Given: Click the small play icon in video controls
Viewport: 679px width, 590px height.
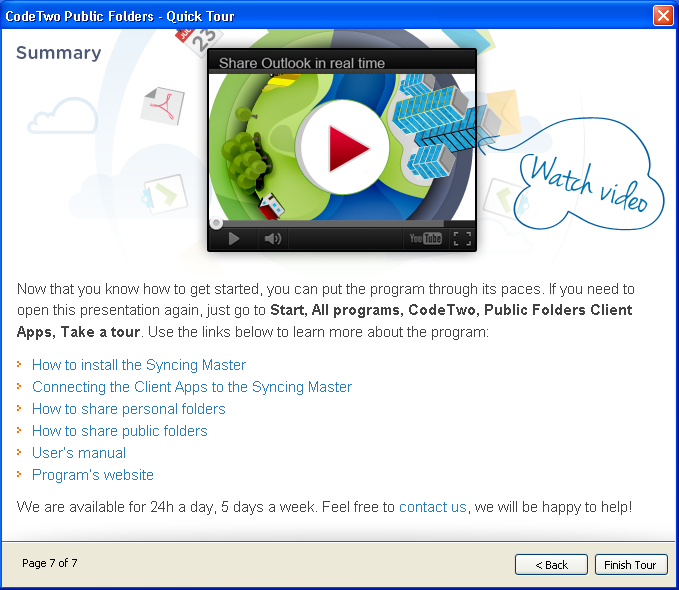Looking at the screenshot, I should tap(233, 239).
